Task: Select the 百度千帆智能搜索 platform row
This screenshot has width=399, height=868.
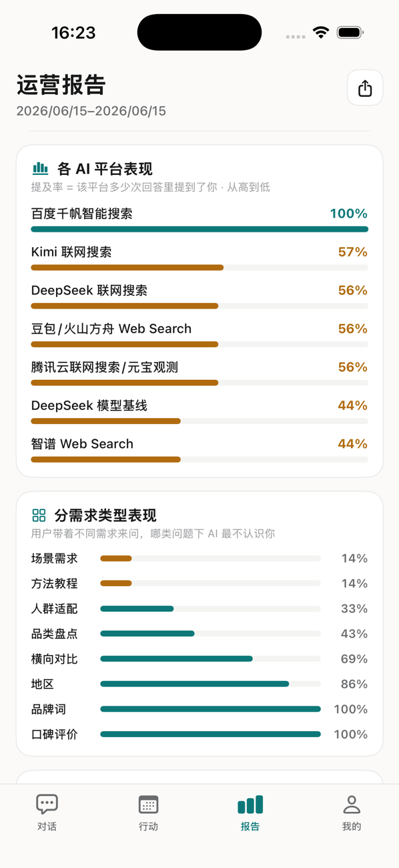Action: (199, 219)
